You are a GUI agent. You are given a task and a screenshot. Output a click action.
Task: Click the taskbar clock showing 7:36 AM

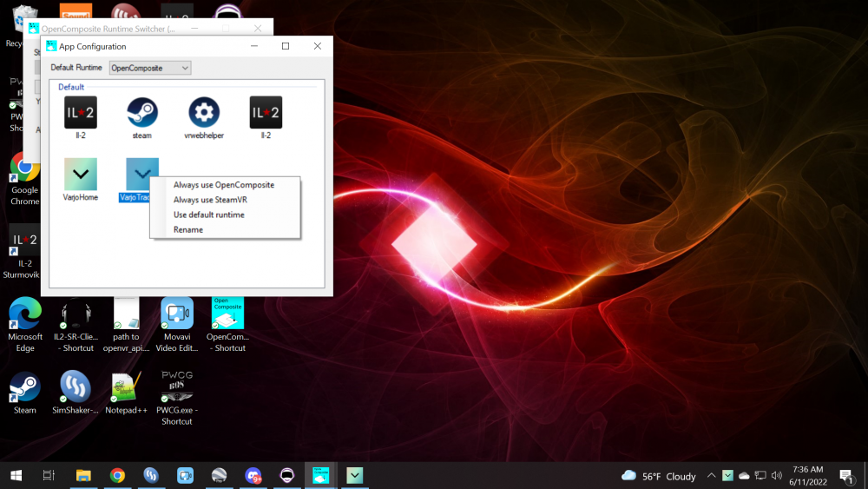point(808,475)
